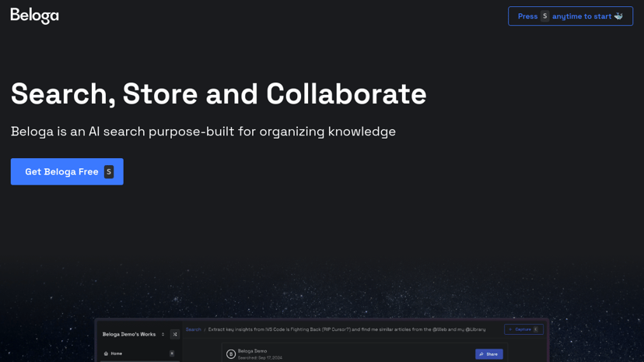This screenshot has height=362, width=644.
Task: Click the Share button in demo
Action: pos(488,353)
